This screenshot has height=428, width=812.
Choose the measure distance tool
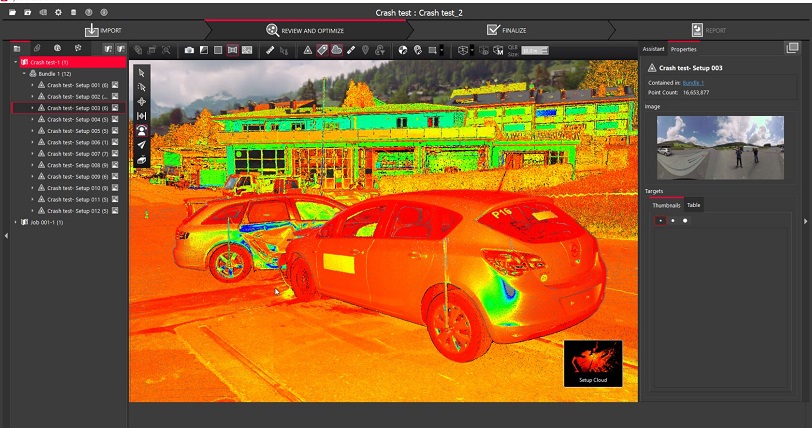click(x=141, y=116)
